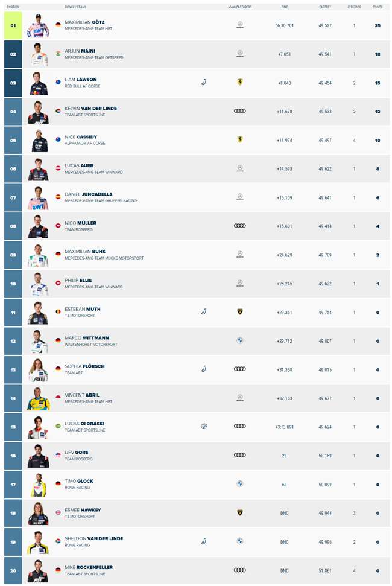Viewport: 392px width, 586px height.
Task: Click the German flag next to Timo Glock
Action: pyautogui.click(x=58, y=483)
